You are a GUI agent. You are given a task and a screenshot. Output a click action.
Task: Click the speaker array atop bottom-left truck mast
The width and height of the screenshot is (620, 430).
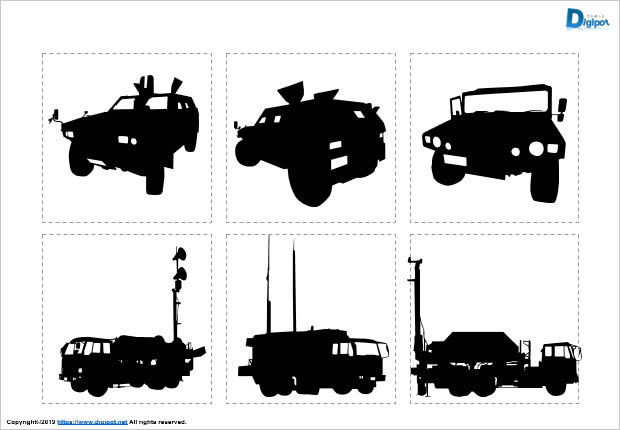pos(180,264)
